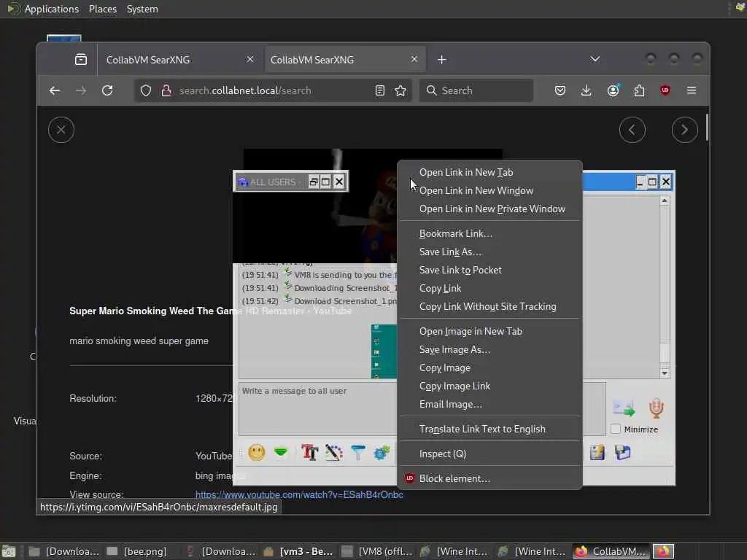Add a new tab with plus button
Viewport: 747px width, 560px height.
441,60
